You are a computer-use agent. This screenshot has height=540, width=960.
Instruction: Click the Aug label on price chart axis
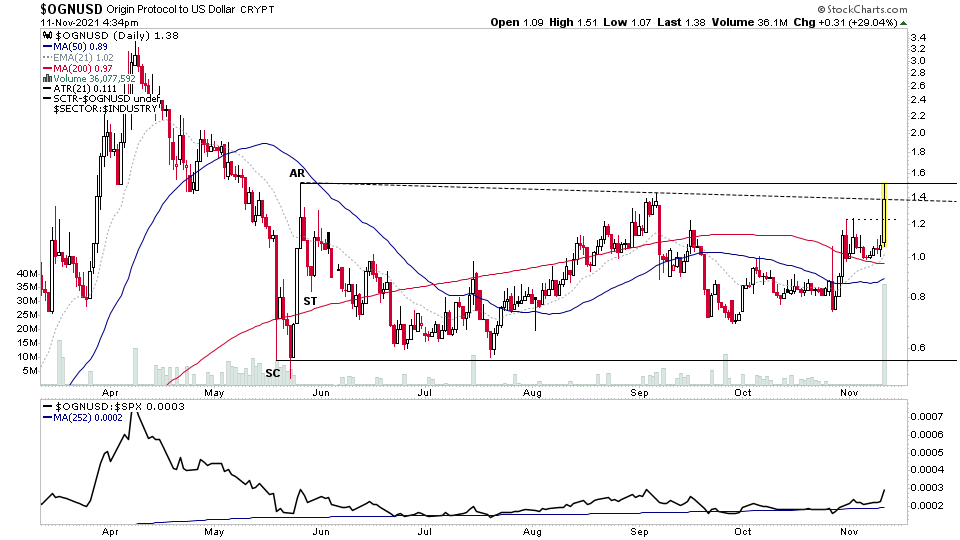(x=533, y=392)
